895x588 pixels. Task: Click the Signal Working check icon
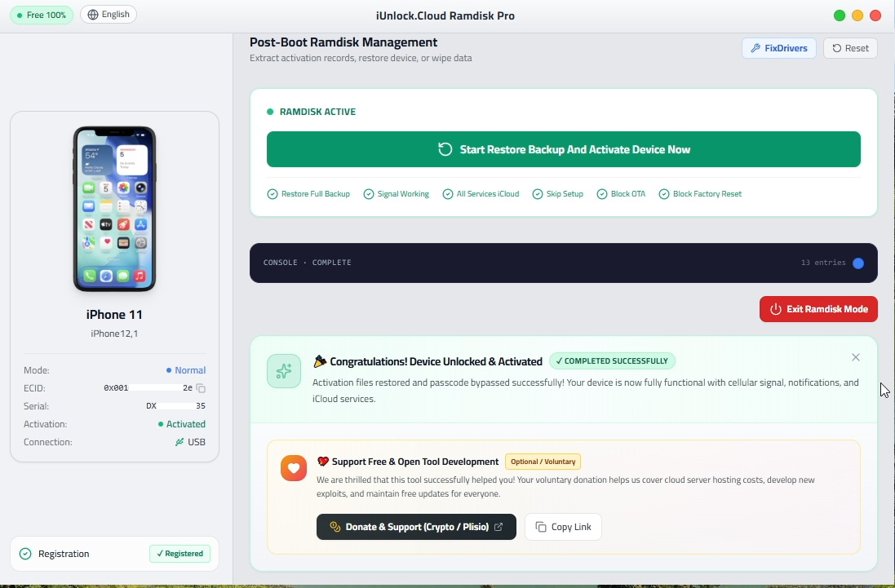[368, 194]
